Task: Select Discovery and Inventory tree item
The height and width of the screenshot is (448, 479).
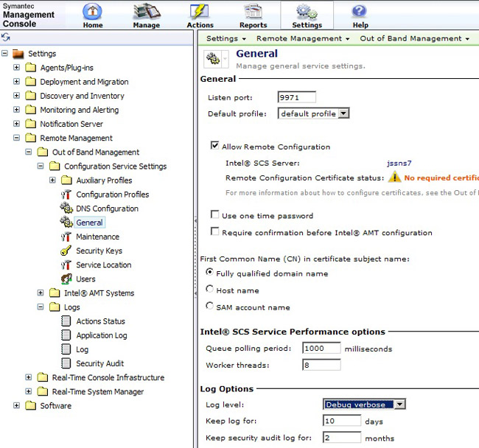Action: pyautogui.click(x=83, y=96)
